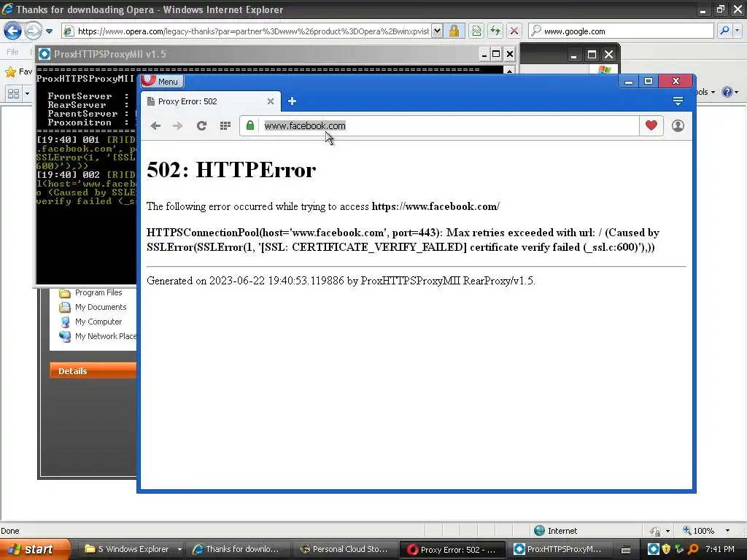Click the Generated on 2023-06-22 footer line
The width and height of the screenshot is (747, 560).
pyautogui.click(x=341, y=281)
